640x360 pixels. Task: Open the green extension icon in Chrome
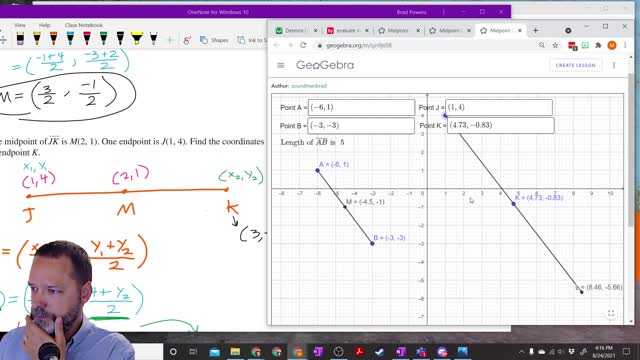click(585, 45)
